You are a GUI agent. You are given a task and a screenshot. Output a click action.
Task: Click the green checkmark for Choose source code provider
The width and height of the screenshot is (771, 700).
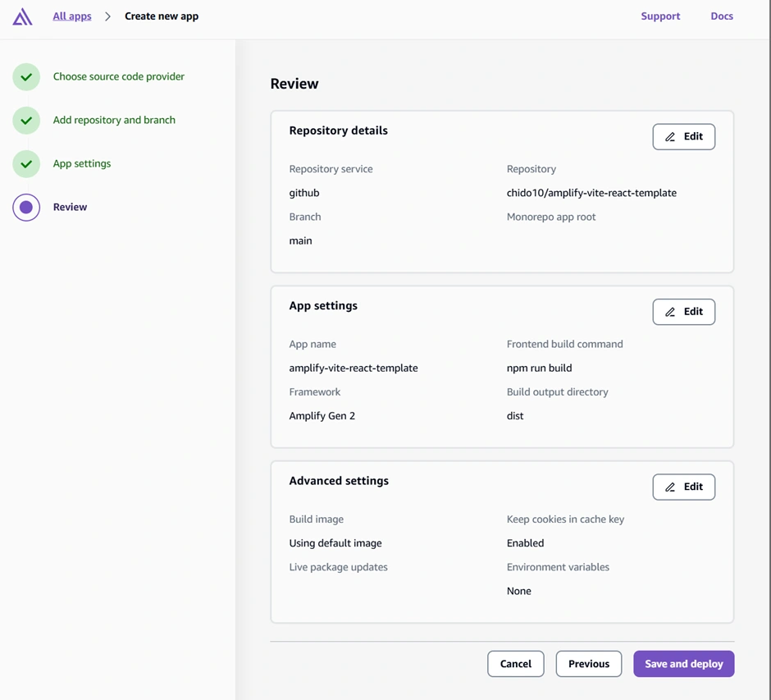(26, 77)
